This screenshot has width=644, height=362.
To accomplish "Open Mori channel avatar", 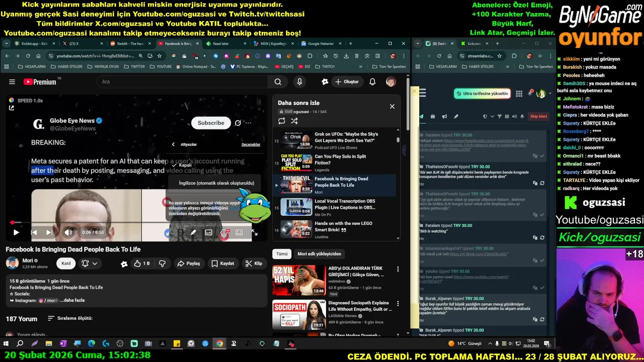I will [x=12, y=263].
